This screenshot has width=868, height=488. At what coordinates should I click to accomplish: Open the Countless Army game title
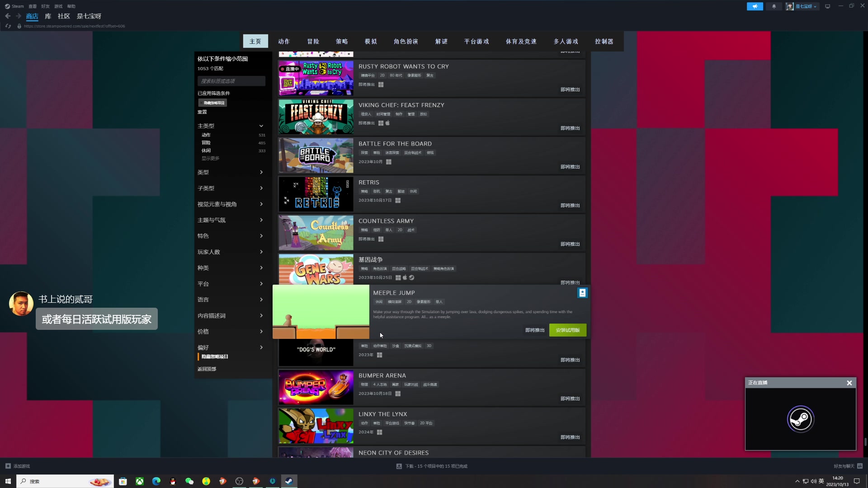click(386, 221)
